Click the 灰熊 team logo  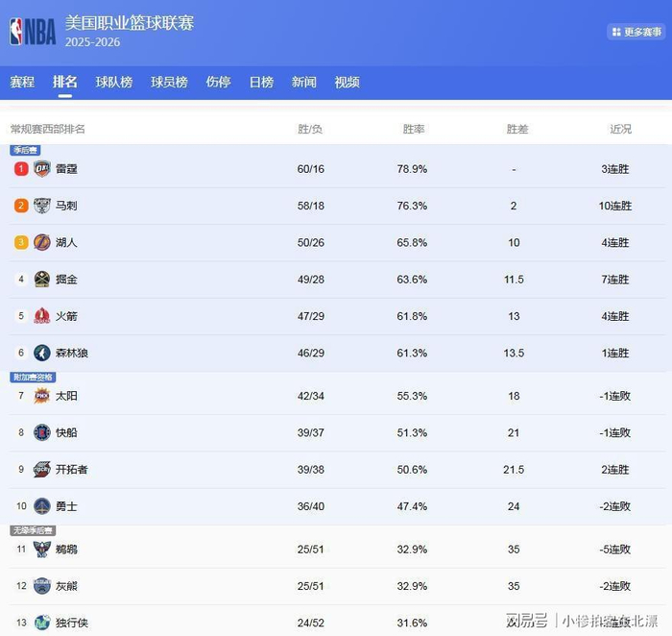coord(42,586)
